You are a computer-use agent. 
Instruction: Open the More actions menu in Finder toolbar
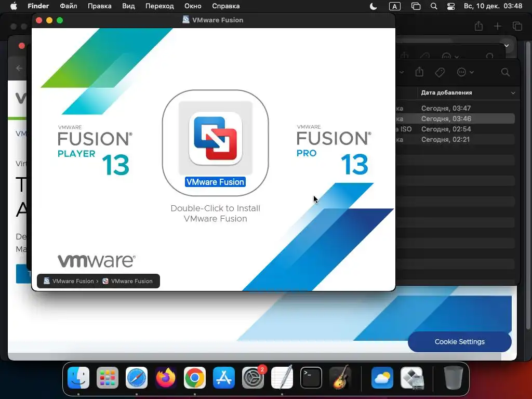point(465,72)
